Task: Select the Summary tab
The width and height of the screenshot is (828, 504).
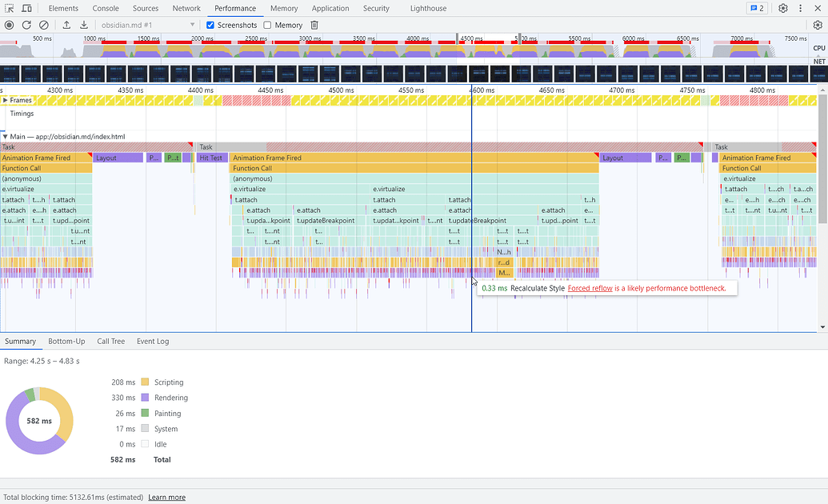Action: [20, 342]
